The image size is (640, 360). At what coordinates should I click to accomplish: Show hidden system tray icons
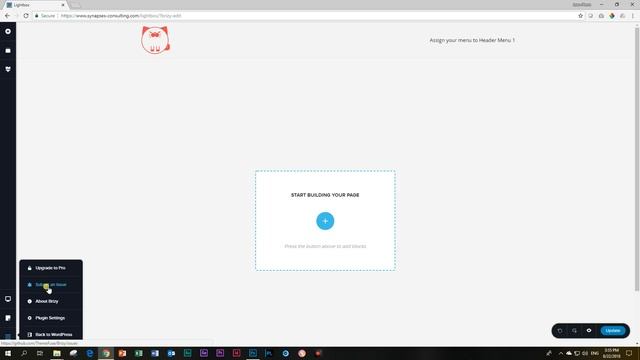coord(561,353)
